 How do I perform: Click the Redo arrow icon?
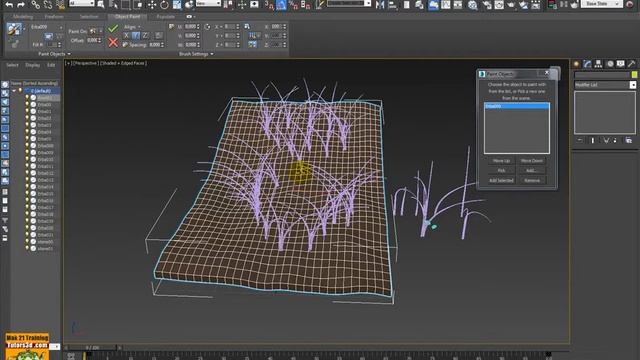(x=21, y=4)
